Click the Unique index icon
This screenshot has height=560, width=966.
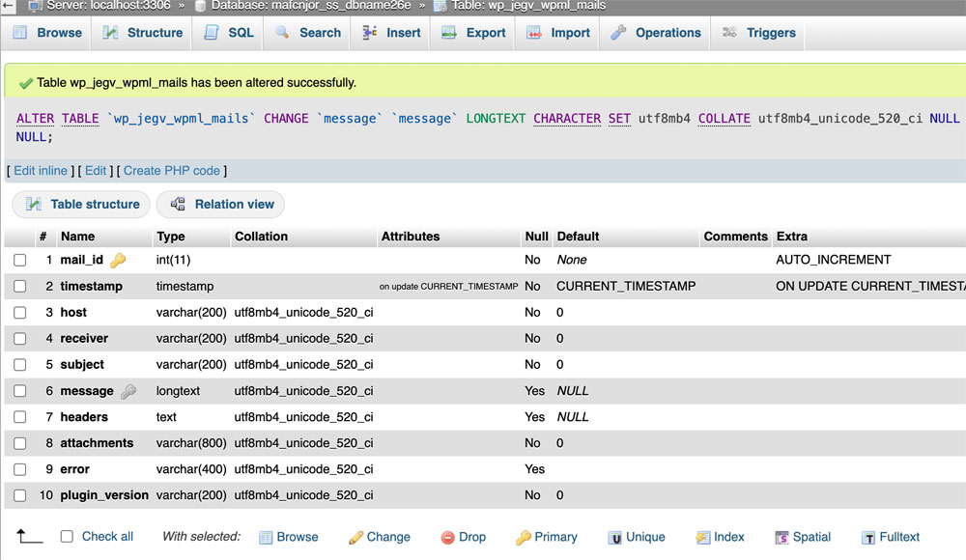(614, 538)
